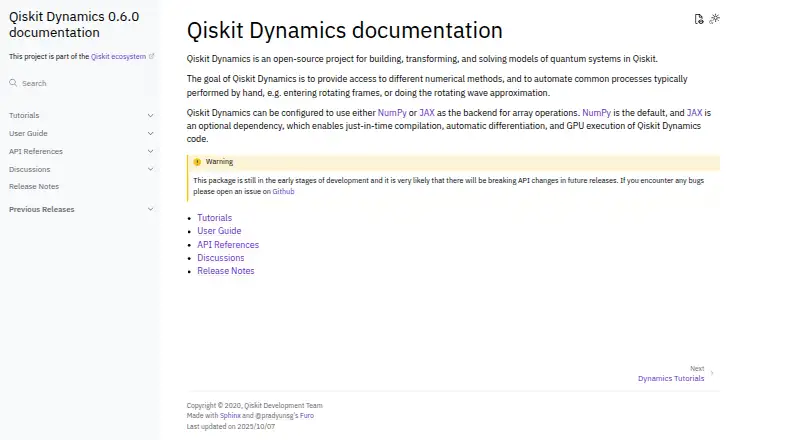This screenshot has height=440, width=800.
Task: Click JAX link before 'is an optional dependency'
Action: 694,113
